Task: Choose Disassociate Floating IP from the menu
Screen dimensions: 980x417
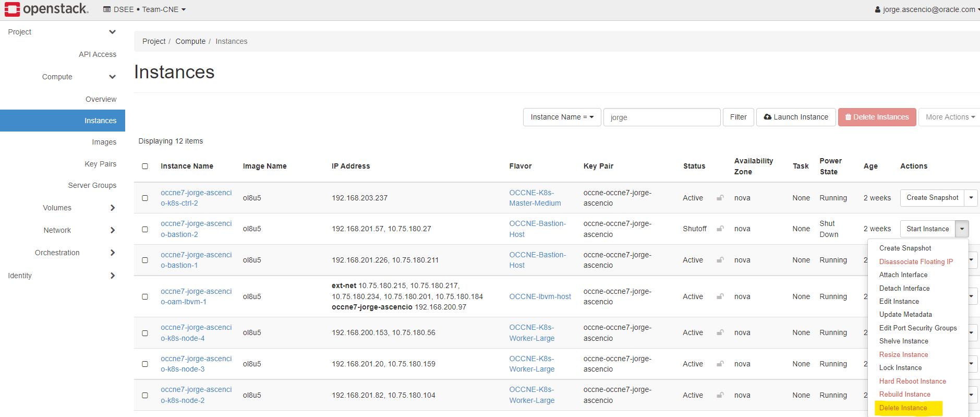Action: (916, 261)
